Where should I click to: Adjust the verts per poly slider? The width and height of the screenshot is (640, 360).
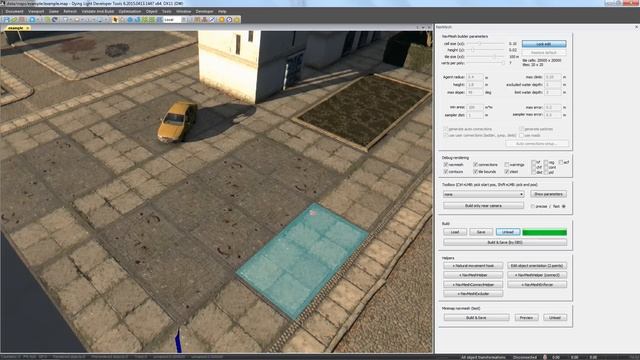[x=486, y=63]
